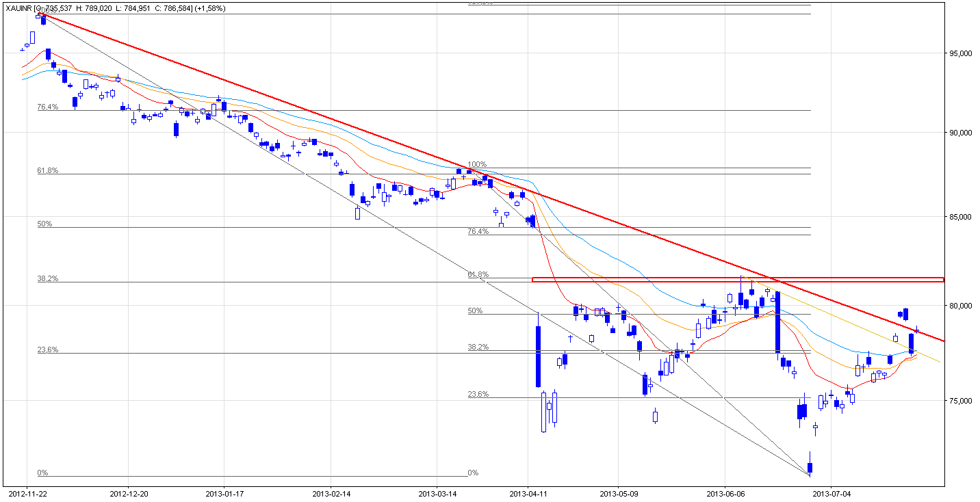
Task: Click the high value H: 789,020
Action: click(94, 8)
